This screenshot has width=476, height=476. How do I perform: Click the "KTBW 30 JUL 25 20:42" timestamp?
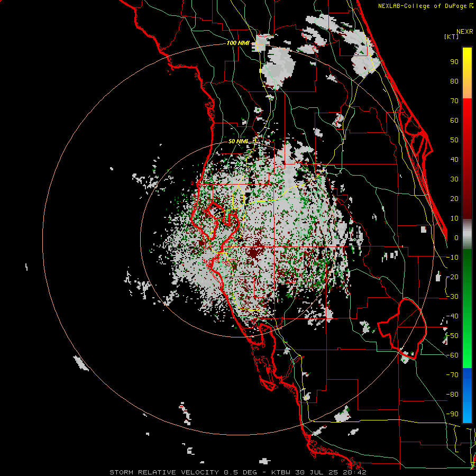tap(319, 472)
